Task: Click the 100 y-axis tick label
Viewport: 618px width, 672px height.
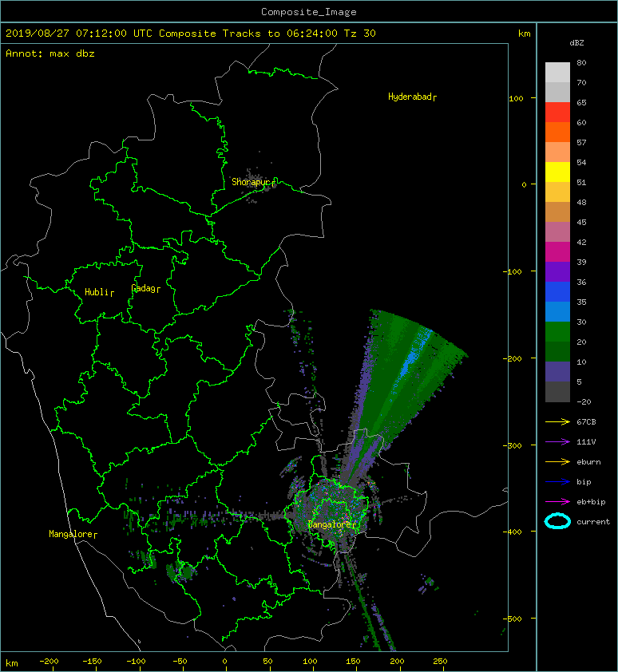Action: tap(516, 99)
